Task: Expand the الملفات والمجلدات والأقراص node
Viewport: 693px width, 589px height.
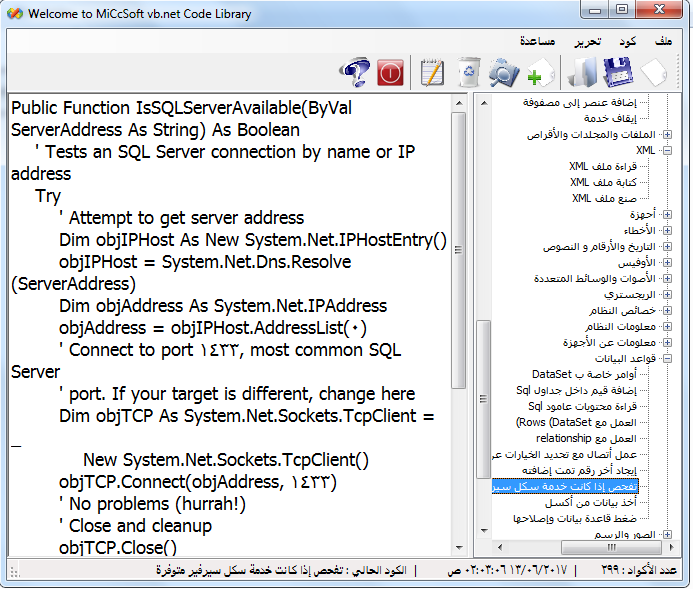Action: [x=667, y=134]
